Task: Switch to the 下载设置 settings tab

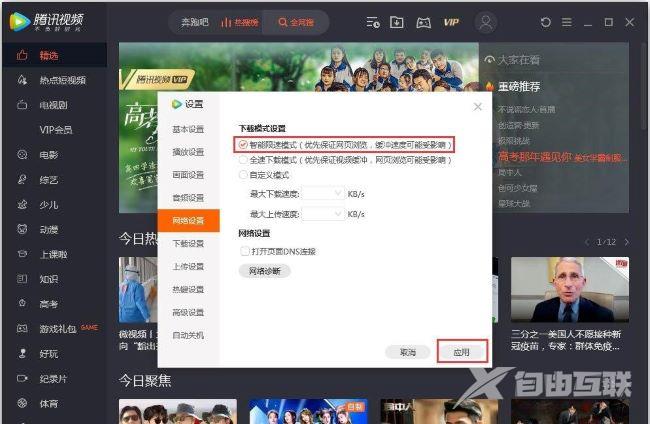Action: 189,243
